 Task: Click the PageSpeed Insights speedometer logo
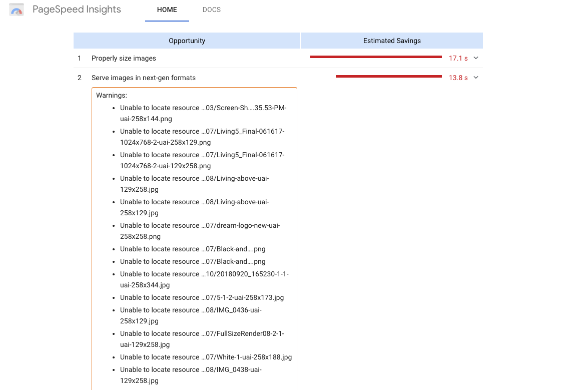coord(17,10)
